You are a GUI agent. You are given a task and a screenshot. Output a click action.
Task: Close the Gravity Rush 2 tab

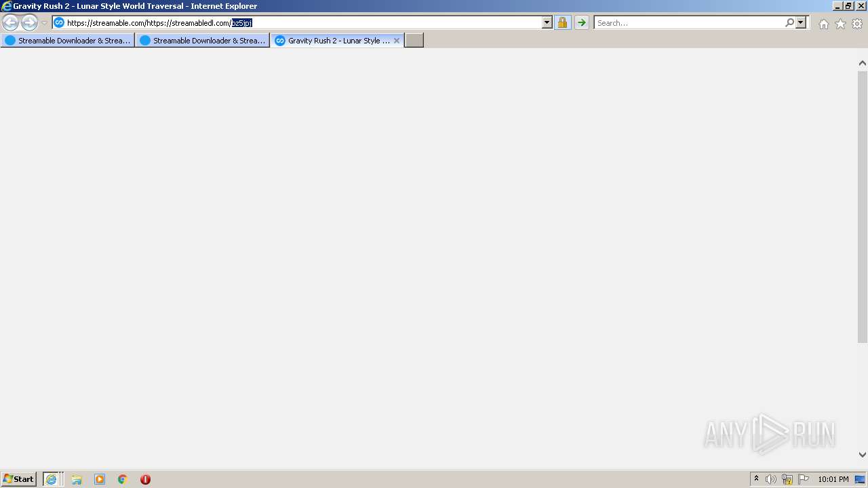point(397,41)
